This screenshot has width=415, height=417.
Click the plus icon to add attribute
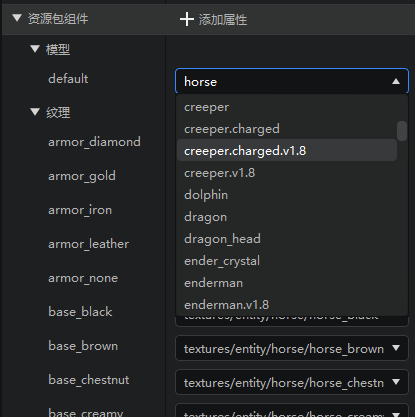(187, 19)
